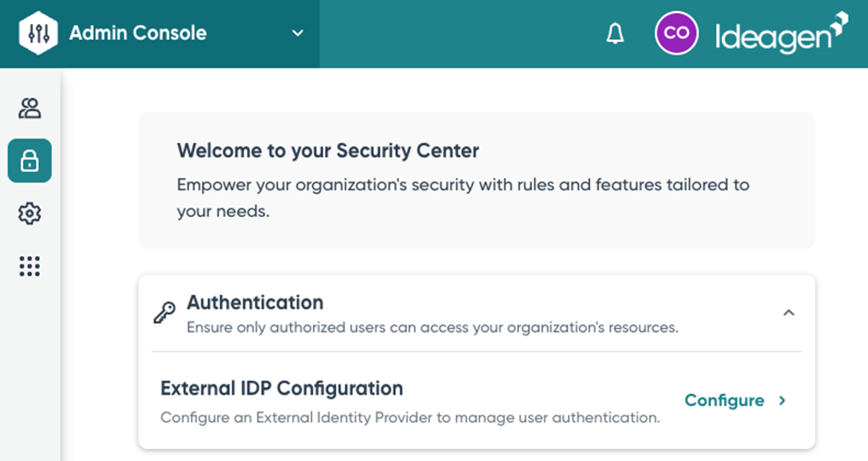Click the arrow next to Configure
Image resolution: width=868 pixels, height=461 pixels.
[782, 400]
